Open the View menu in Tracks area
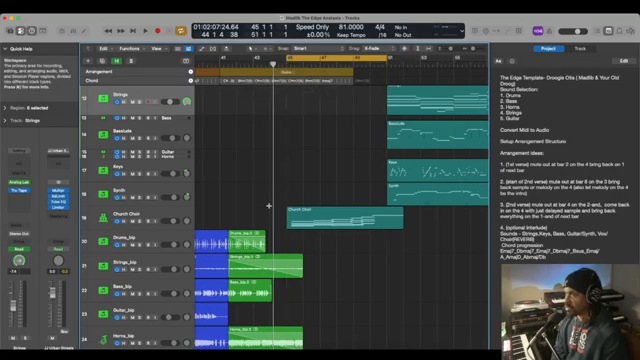Viewport: 640px width, 360px height. coord(159,49)
